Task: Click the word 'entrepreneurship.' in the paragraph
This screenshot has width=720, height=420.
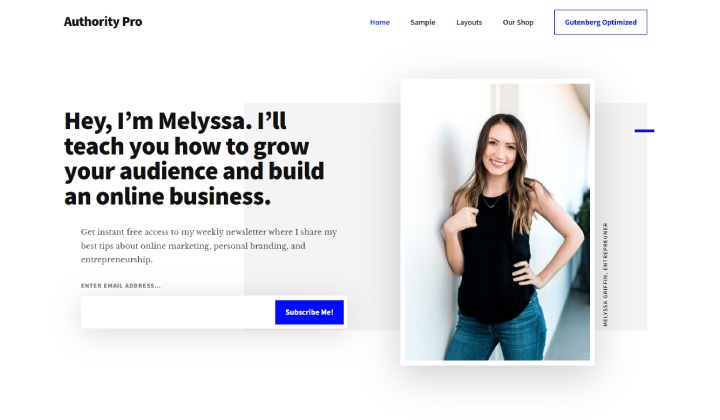Action: 117,260
